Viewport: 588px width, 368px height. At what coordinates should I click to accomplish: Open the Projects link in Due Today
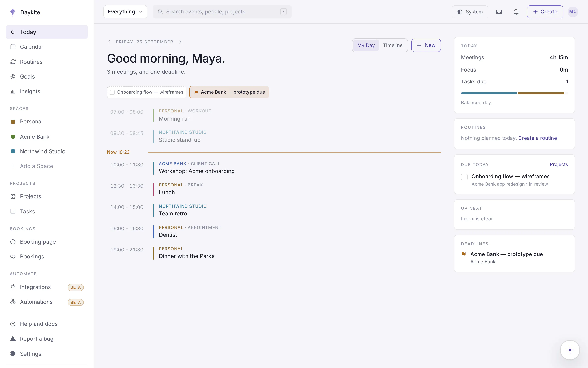pyautogui.click(x=559, y=164)
